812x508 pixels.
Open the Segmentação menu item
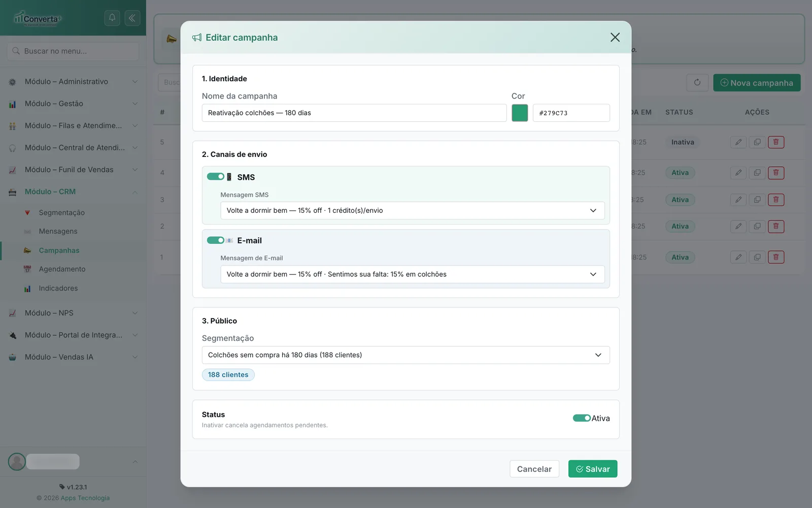(62, 212)
